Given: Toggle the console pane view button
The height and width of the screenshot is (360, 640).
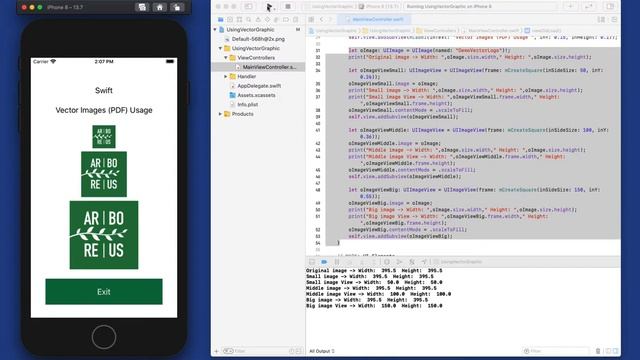Looking at the screenshot, I should point(615,351).
